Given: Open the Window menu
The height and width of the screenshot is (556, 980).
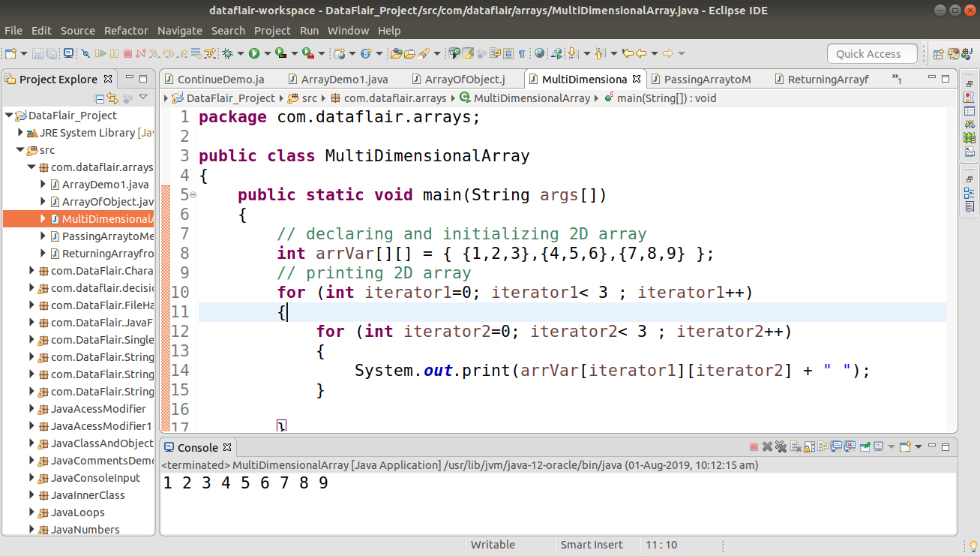Looking at the screenshot, I should click(348, 31).
